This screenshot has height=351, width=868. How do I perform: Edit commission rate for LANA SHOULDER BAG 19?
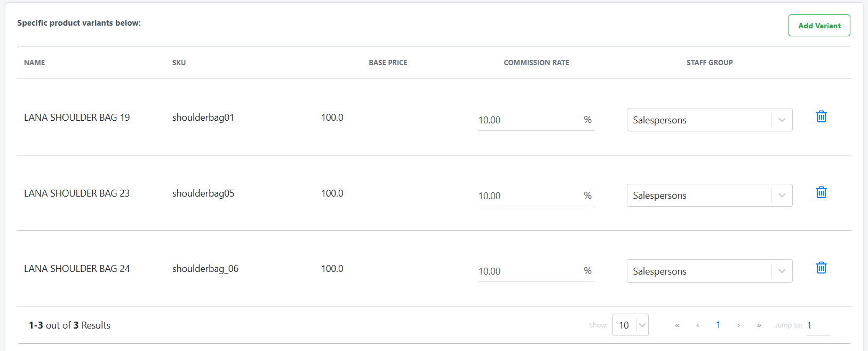[528, 120]
